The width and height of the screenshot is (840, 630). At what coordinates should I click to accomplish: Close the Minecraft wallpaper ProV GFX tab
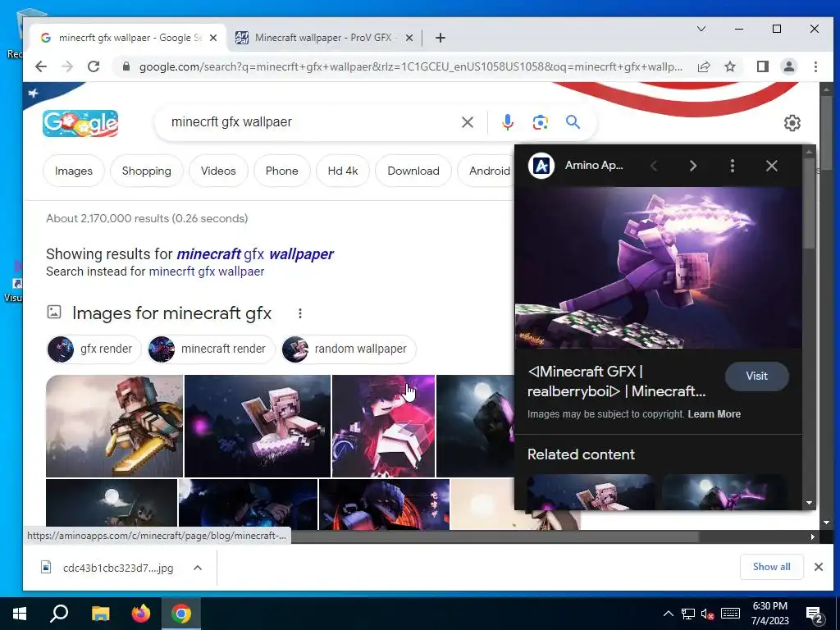[409, 38]
